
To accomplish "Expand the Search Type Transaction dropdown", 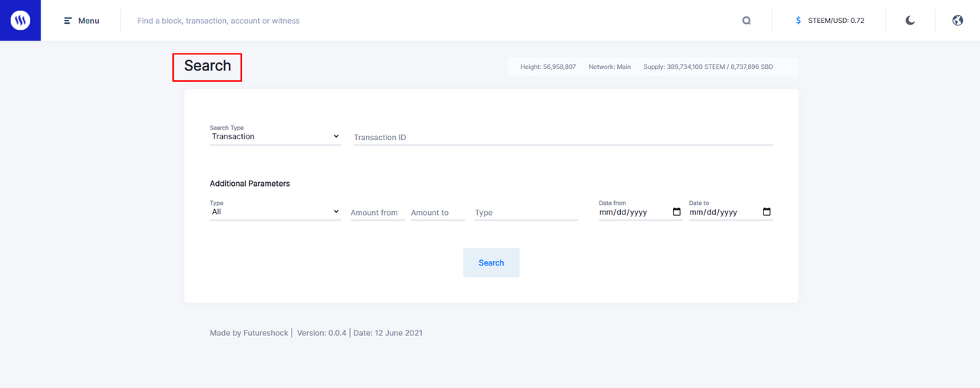I will coord(275,136).
